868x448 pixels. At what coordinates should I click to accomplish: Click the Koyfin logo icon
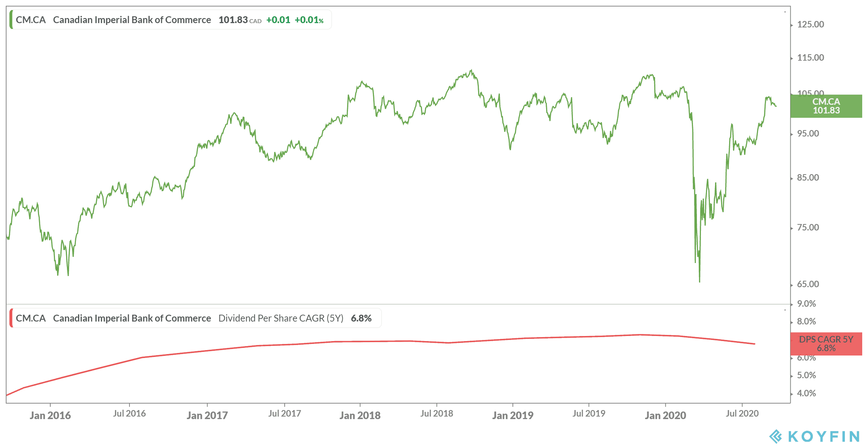[x=776, y=436]
